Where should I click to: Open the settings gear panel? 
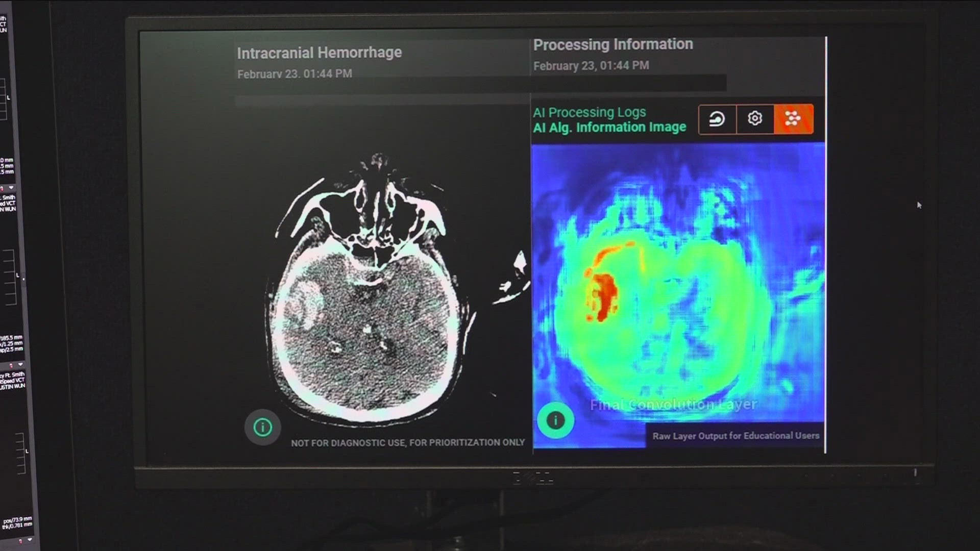coord(754,119)
